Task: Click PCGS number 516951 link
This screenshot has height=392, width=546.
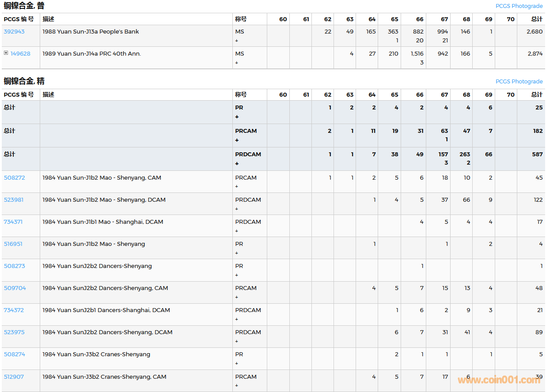Action: (x=13, y=244)
